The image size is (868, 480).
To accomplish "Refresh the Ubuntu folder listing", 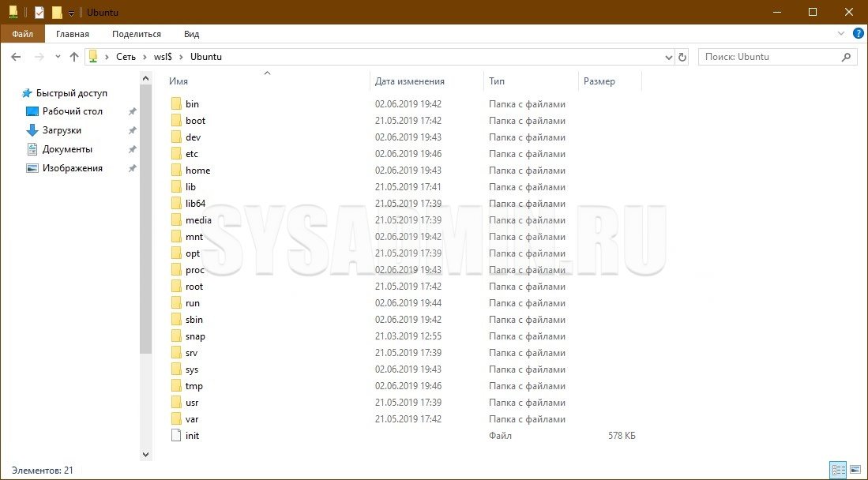I will [x=682, y=57].
